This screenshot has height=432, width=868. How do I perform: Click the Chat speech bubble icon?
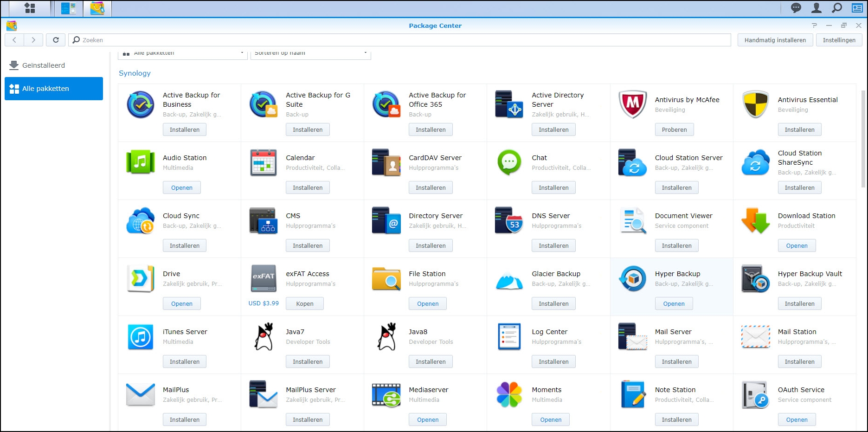(509, 162)
